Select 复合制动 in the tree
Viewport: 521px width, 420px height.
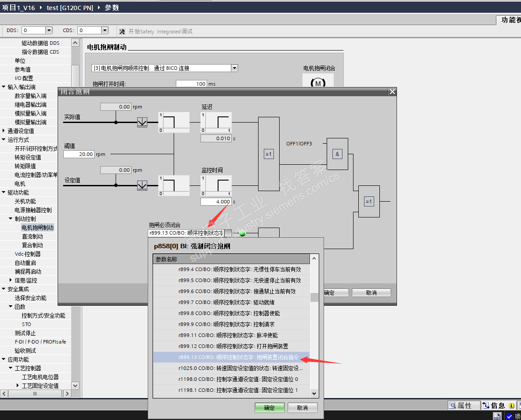click(33, 245)
